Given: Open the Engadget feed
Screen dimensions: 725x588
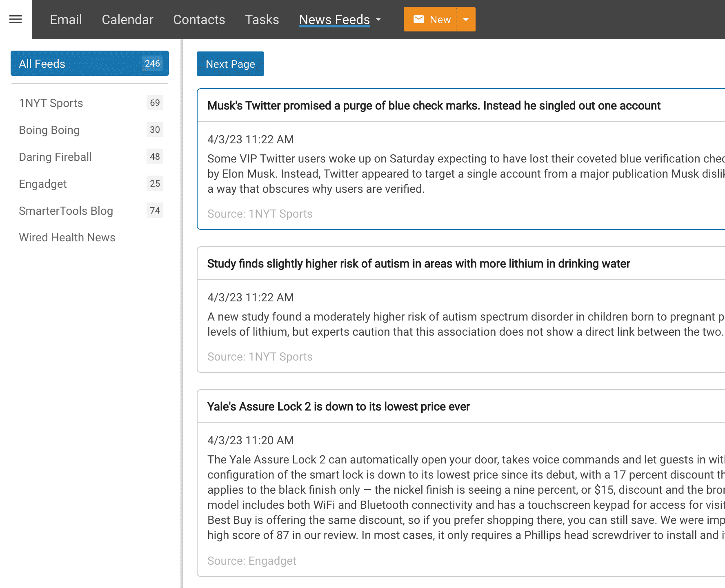Looking at the screenshot, I should point(90,184).
